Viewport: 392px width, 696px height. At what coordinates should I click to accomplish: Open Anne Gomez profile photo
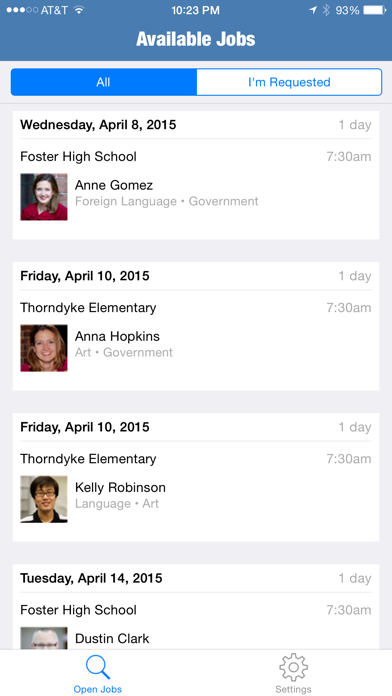click(44, 197)
